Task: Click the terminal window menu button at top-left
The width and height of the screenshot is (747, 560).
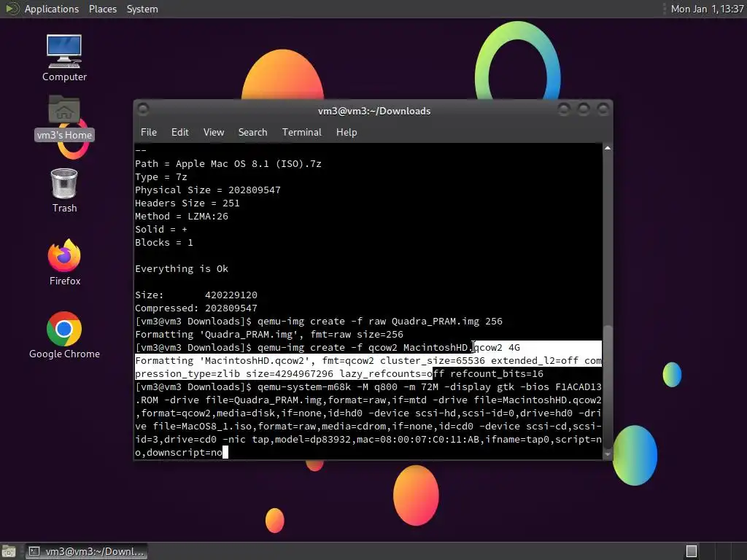Action: (143, 109)
